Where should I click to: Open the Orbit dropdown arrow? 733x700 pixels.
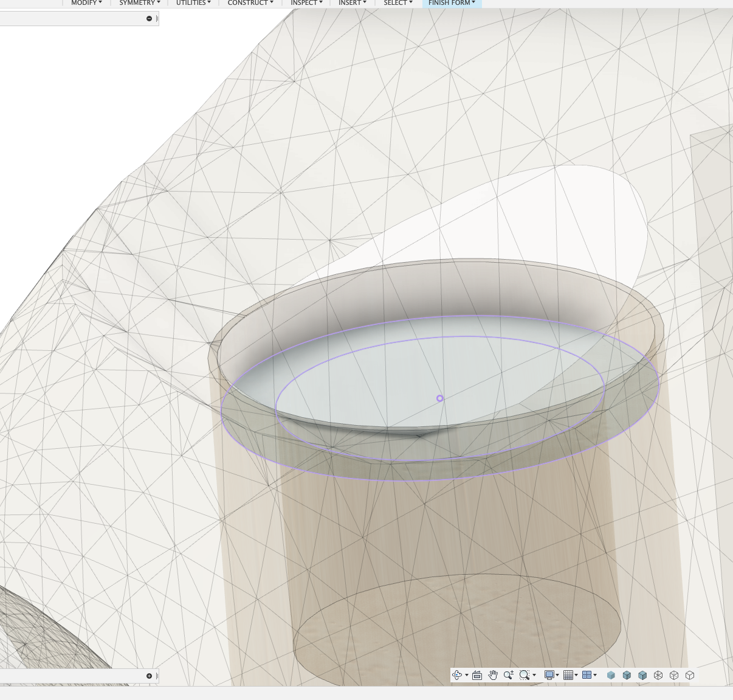[x=466, y=674]
